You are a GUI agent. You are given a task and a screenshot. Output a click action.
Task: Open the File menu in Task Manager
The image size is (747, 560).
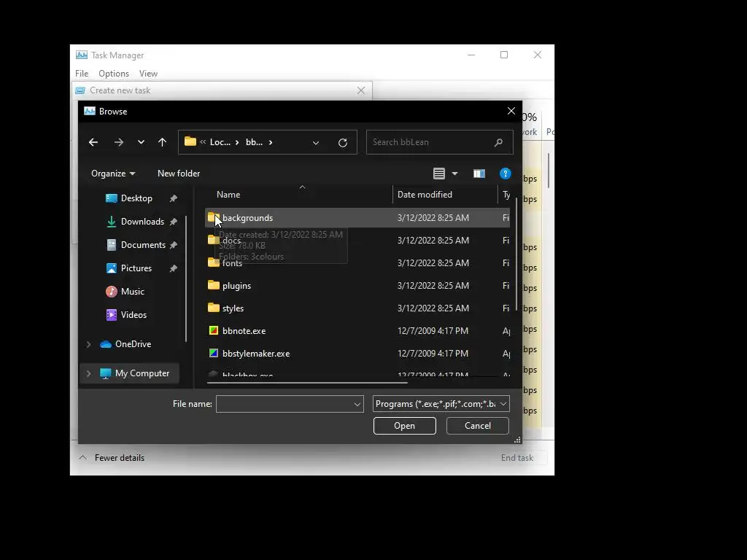[82, 74]
